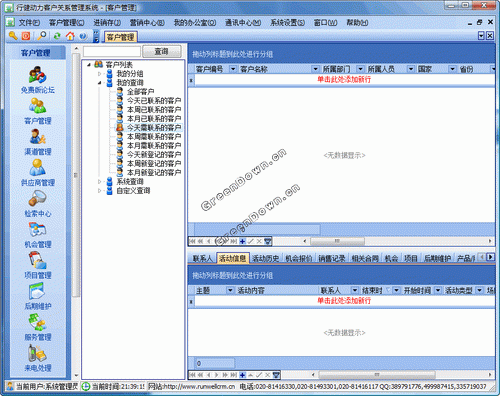Click the home icon in the toolbar

click(70, 36)
